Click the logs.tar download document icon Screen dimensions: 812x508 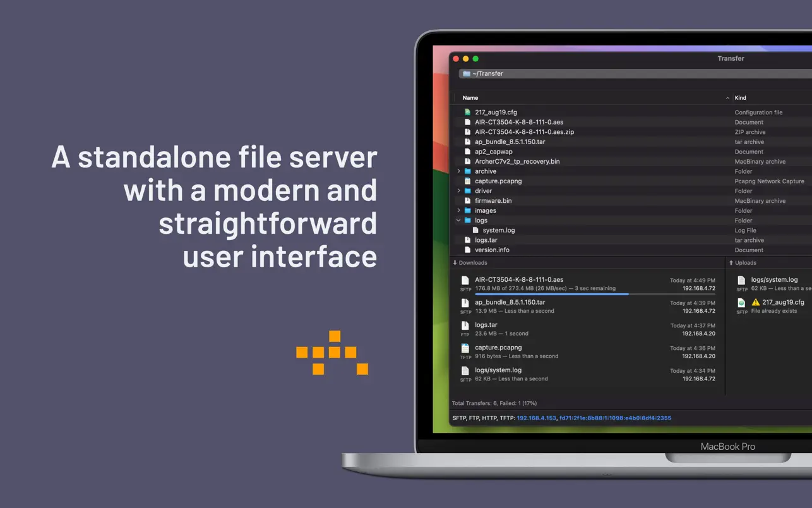click(x=465, y=326)
